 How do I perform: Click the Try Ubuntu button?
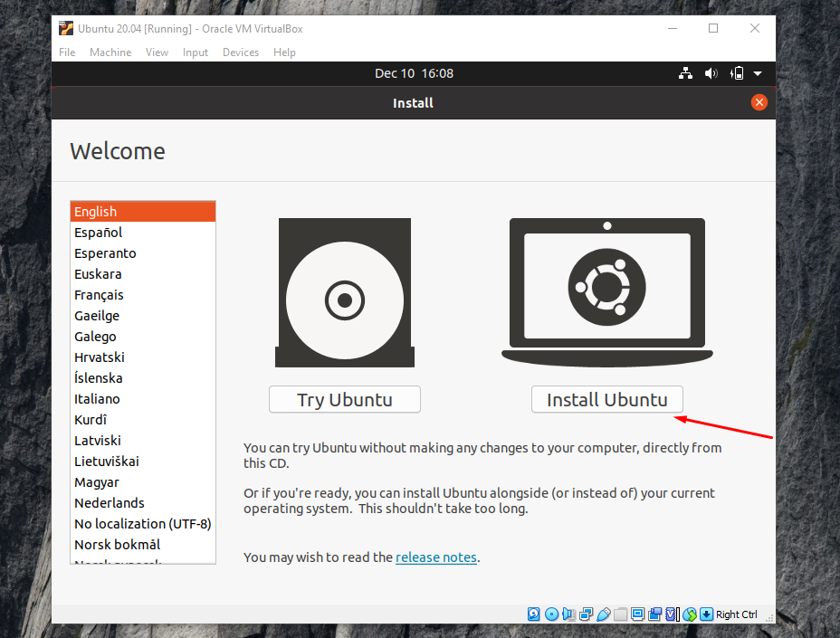344,399
